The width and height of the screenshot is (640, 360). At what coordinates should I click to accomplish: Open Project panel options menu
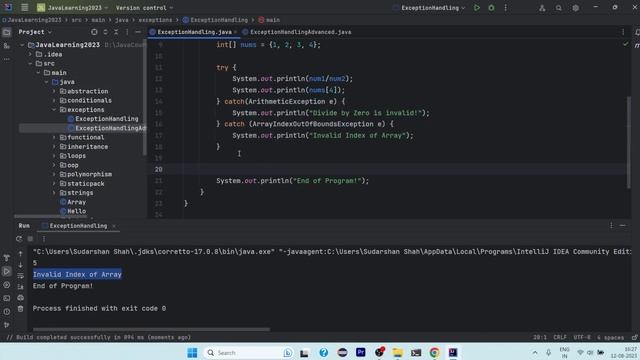pyautogui.click(x=127, y=32)
